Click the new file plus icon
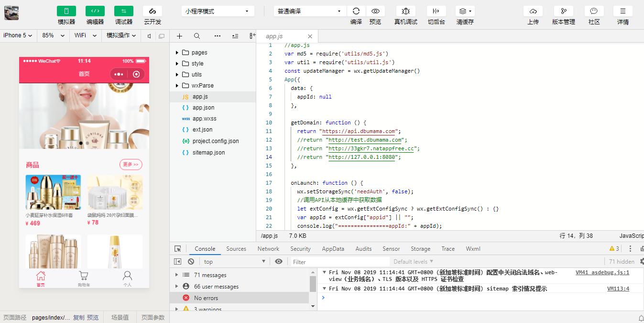 179,36
